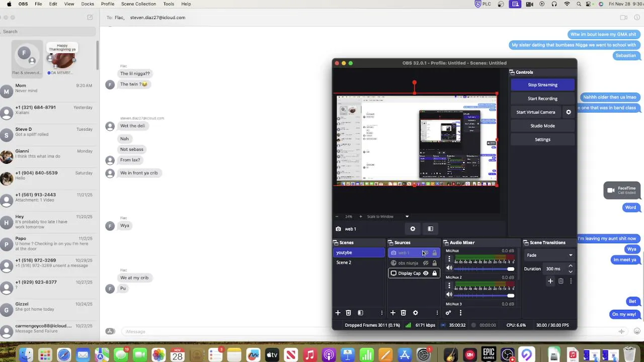
Task: Open properties gear for web 1 source
Action: 413,229
